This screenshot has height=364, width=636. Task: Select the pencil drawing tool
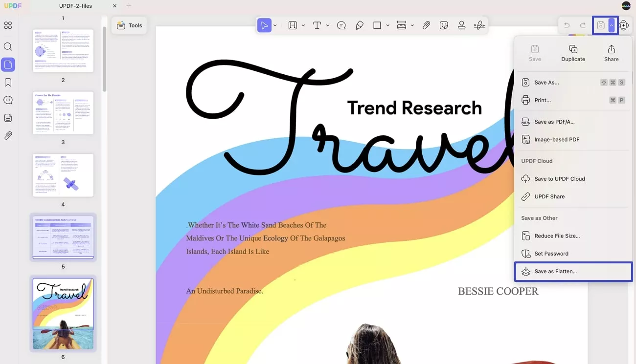click(x=360, y=25)
